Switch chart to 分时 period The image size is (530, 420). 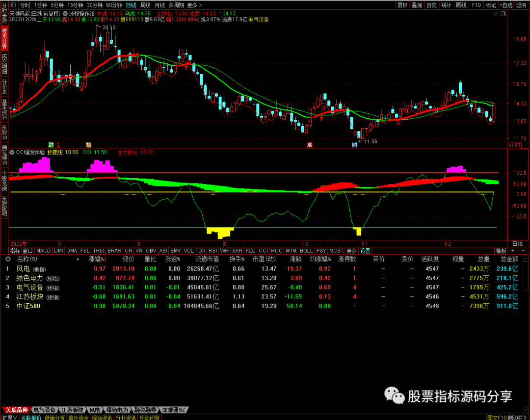point(25,5)
